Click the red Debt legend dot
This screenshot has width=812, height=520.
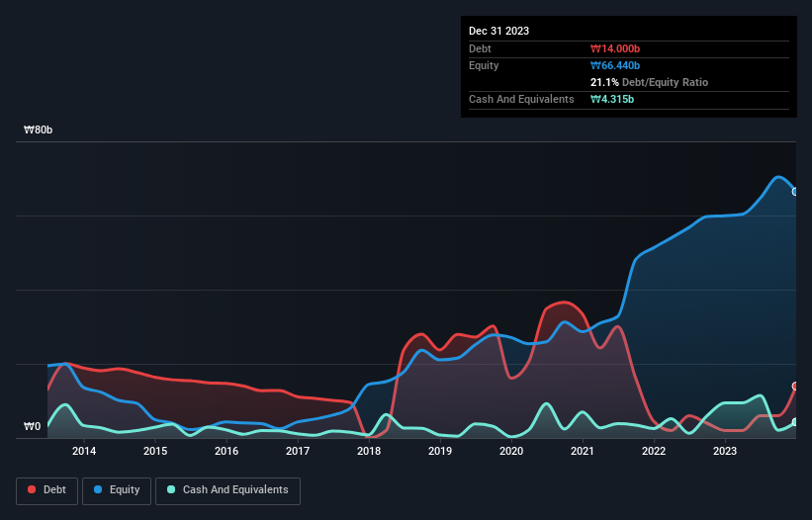tap(32, 489)
